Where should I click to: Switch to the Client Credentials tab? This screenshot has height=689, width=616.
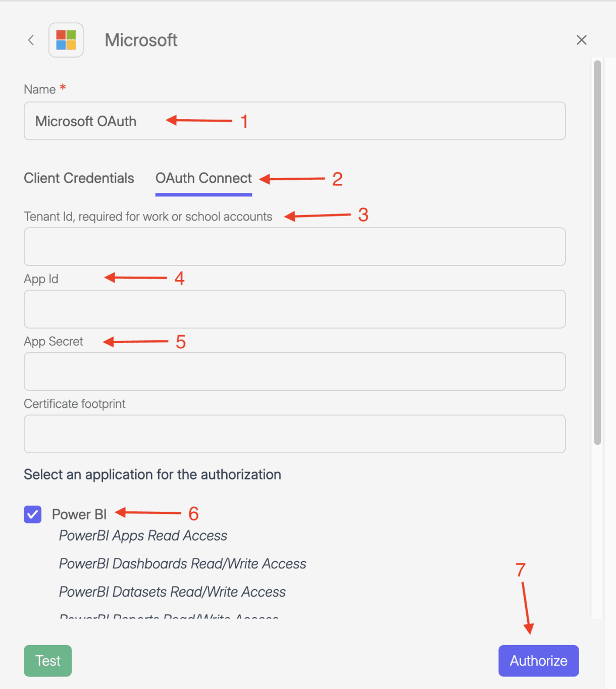coord(79,178)
